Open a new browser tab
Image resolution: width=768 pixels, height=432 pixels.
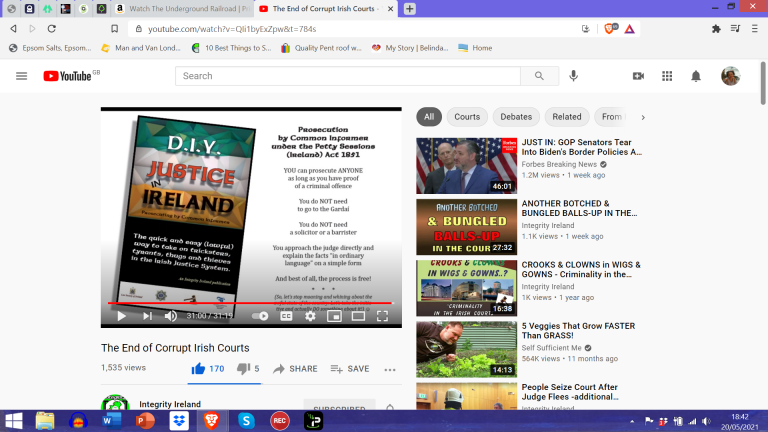coord(409,8)
